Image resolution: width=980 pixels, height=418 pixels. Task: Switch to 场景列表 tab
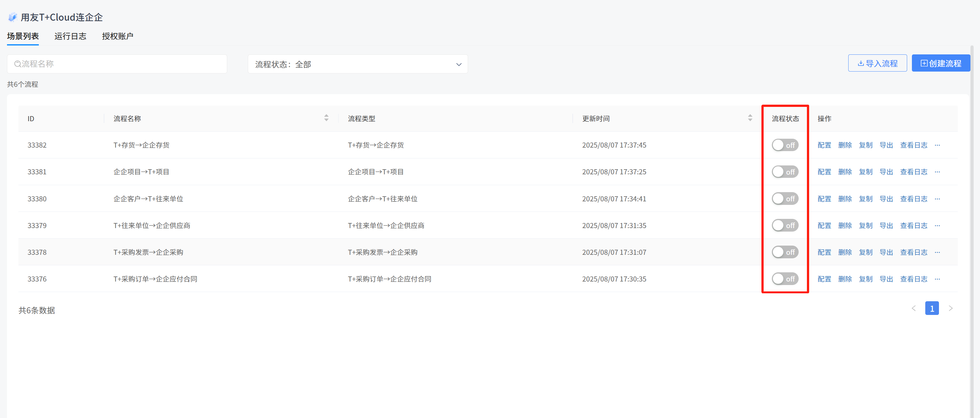(x=23, y=36)
